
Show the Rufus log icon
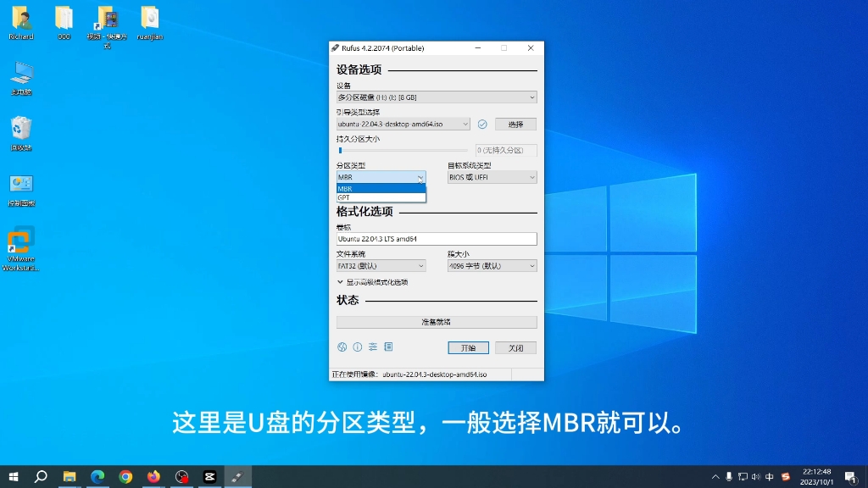[x=388, y=347]
